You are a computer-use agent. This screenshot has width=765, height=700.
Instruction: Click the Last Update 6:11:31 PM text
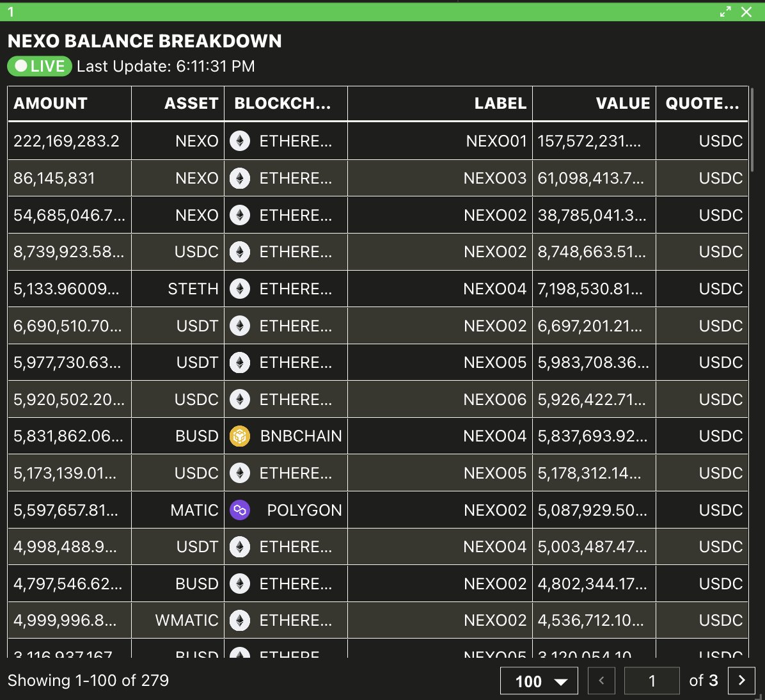166,67
